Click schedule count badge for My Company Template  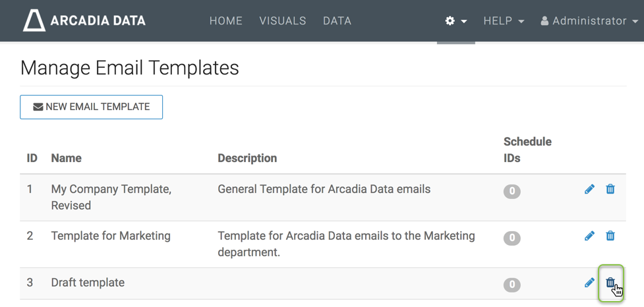click(512, 192)
